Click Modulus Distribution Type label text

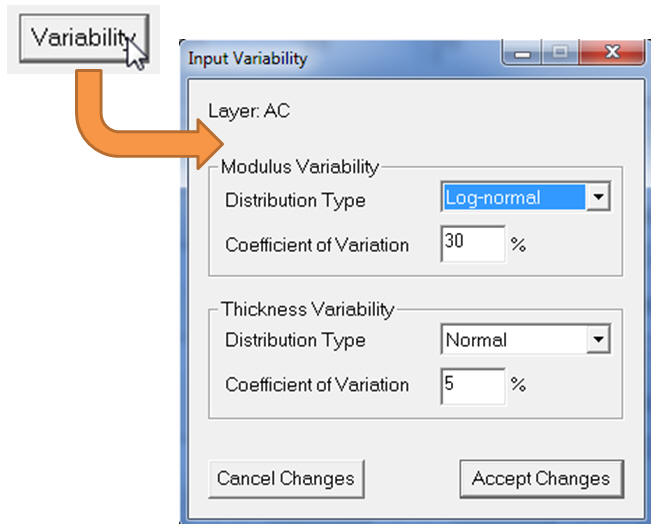pyautogui.click(x=295, y=200)
